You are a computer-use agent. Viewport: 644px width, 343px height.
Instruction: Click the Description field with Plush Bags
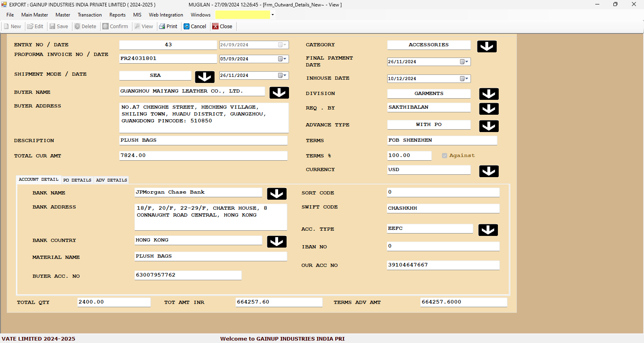coord(203,141)
